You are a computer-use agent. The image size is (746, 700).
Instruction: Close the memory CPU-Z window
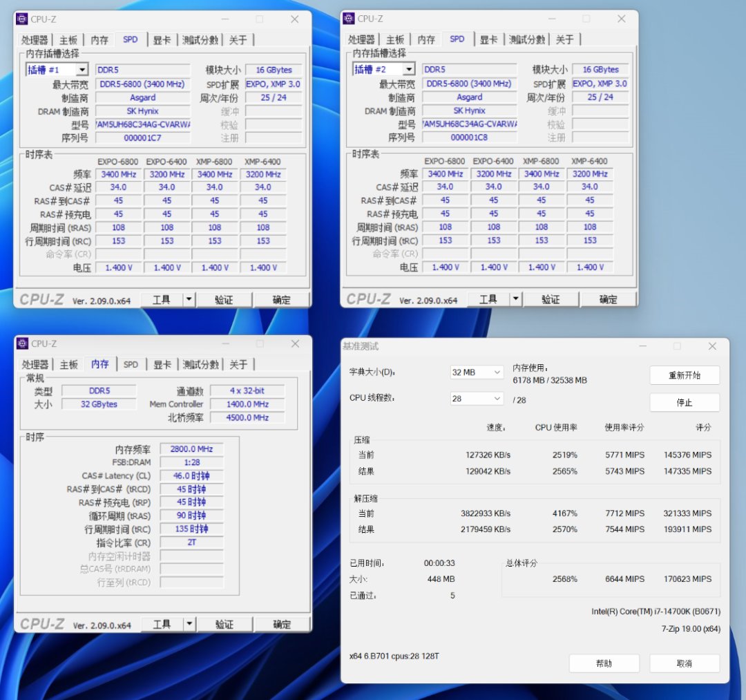pos(296,343)
